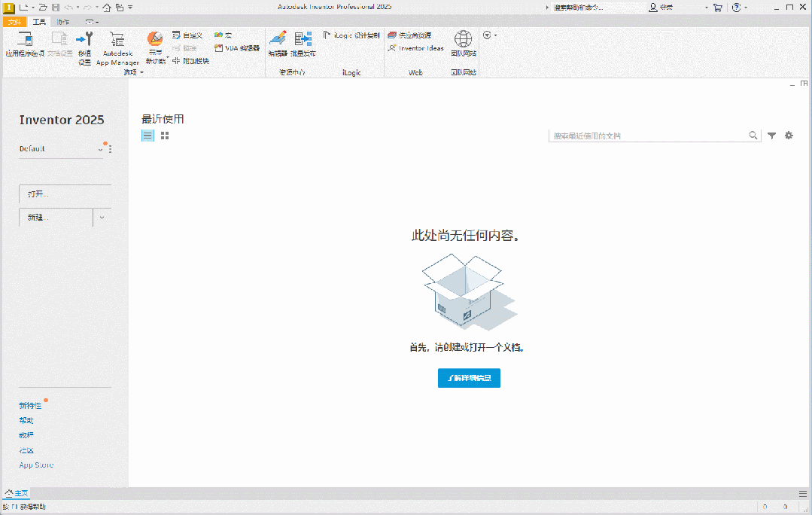The width and height of the screenshot is (812, 515).
Task: Open the What's New (新特性) link
Action: 30,406
